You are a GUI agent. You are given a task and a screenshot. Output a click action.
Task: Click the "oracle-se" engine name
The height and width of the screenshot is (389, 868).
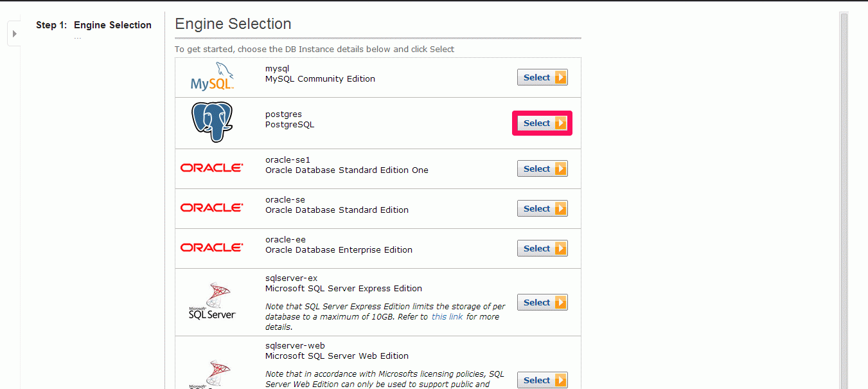pos(285,199)
